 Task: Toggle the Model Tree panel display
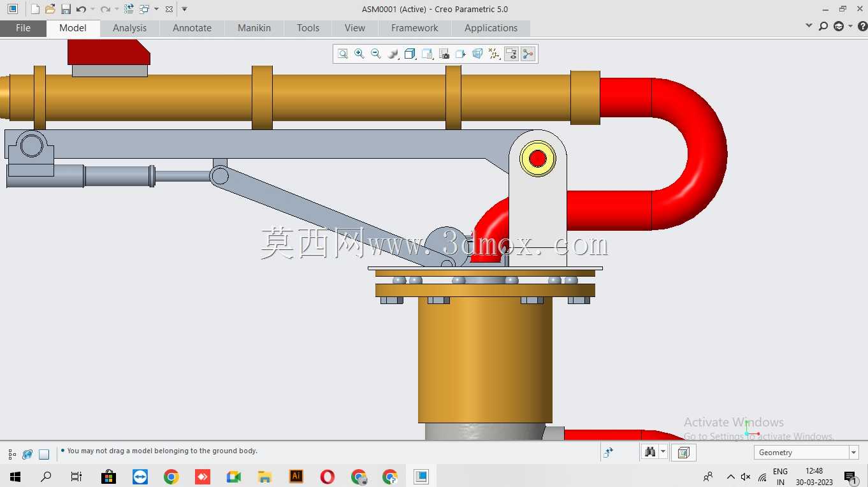point(12,454)
